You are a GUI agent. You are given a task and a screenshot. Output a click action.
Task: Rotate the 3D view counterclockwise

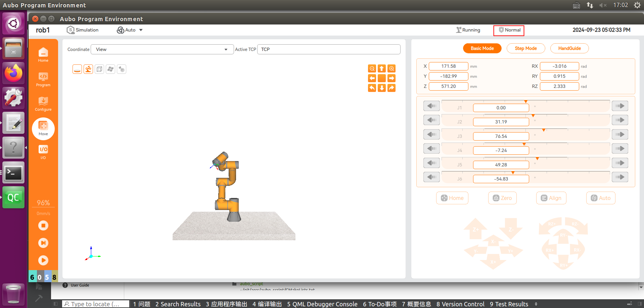[x=372, y=88]
